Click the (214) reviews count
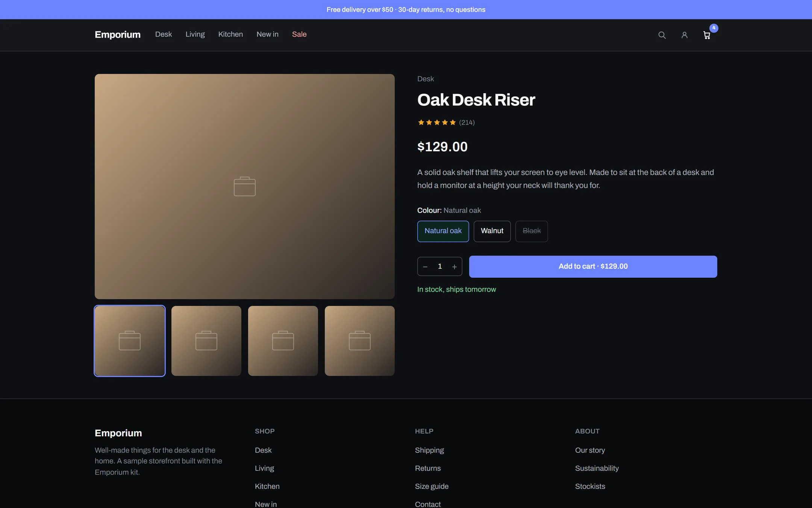Screen dimensions: 812x508 (x=467, y=122)
